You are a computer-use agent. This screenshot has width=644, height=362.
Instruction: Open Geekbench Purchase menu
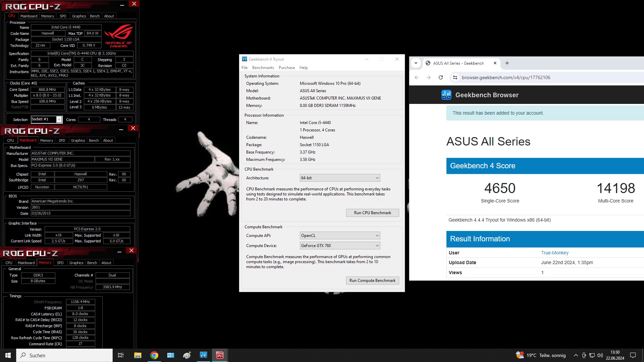click(287, 68)
